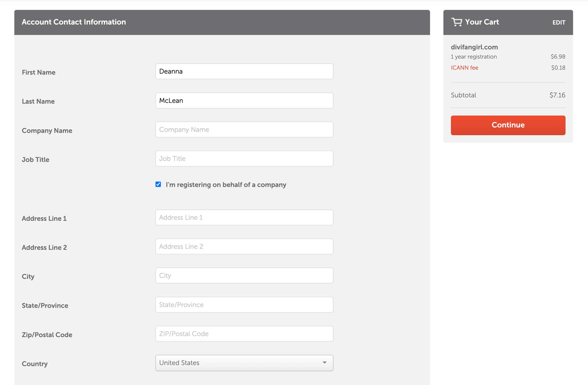Click the State/Province field
This screenshot has width=588, height=385.
point(244,304)
